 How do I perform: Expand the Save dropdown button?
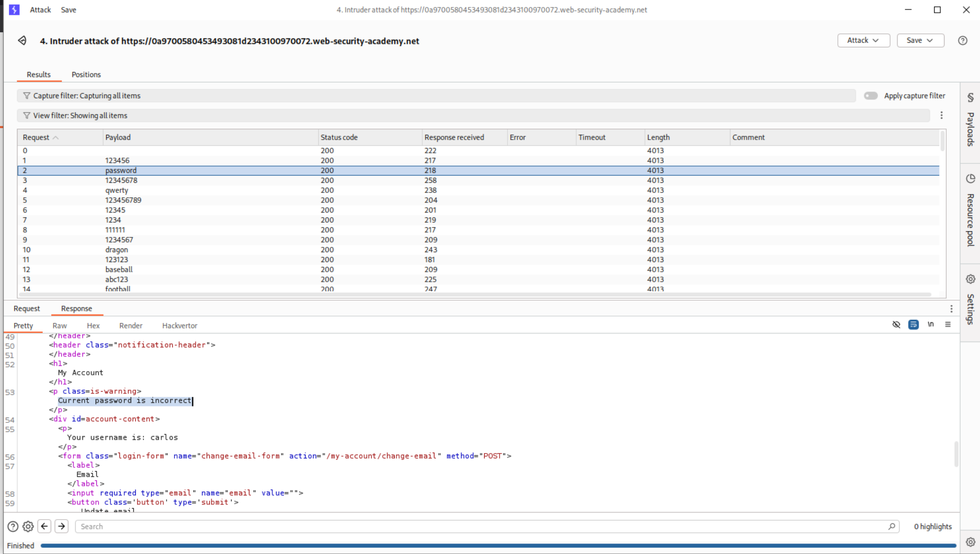920,41
